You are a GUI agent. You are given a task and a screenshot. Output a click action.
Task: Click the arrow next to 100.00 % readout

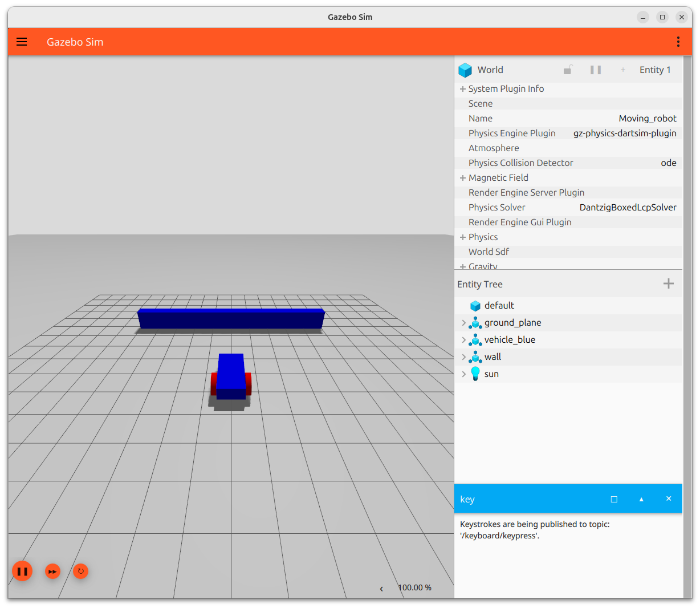[x=381, y=589]
